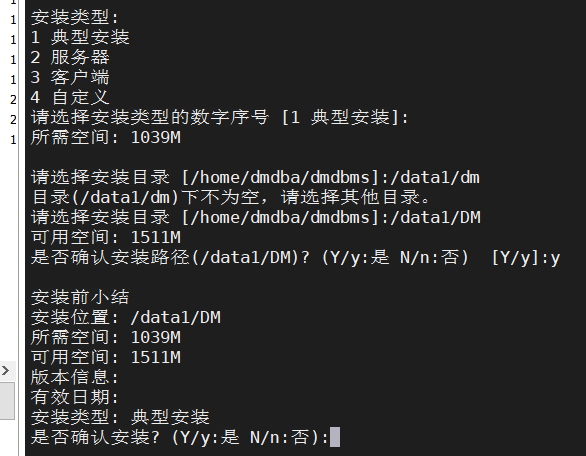
Task: Click the summary '可用空间: 1511M' line near bottom
Action: 106,357
